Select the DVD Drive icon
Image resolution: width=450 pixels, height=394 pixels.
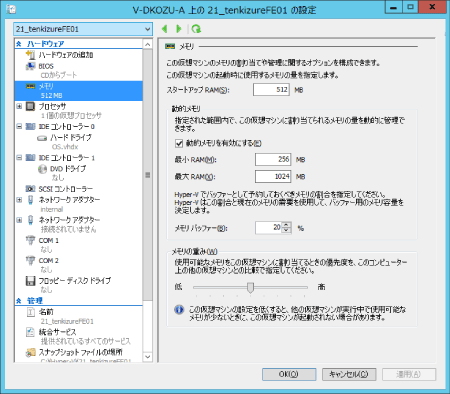pyautogui.click(x=42, y=169)
